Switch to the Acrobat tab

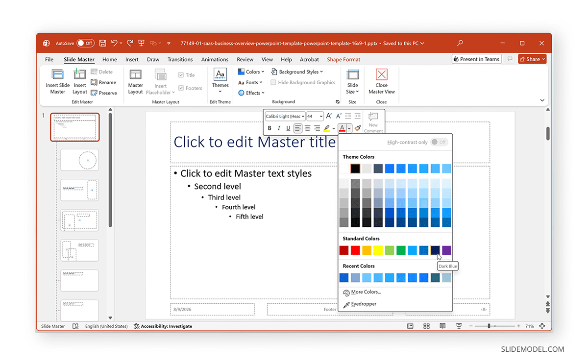coord(309,59)
